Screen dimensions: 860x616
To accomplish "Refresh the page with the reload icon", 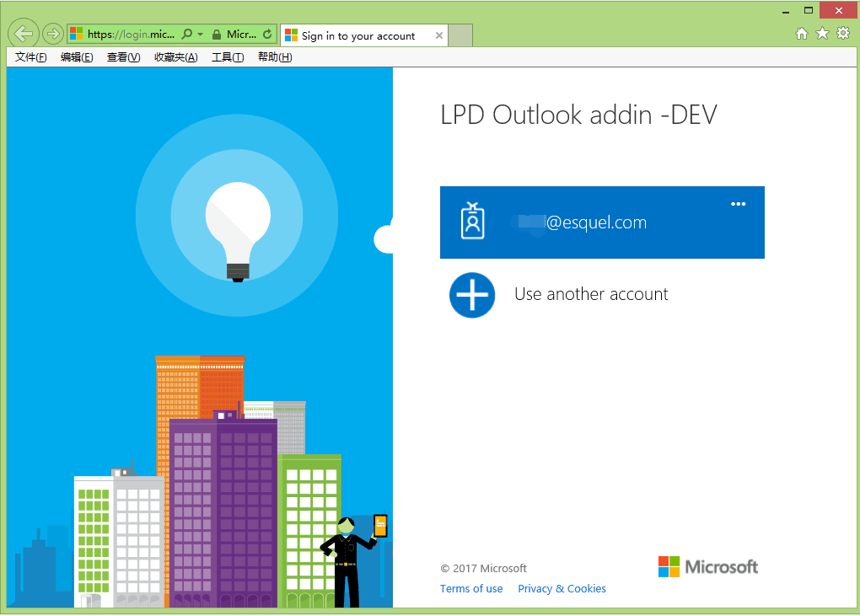I will point(267,34).
